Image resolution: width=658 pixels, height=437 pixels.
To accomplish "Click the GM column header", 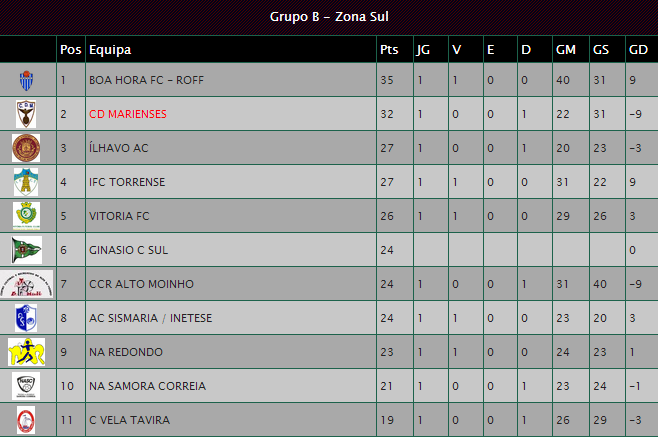I will tap(566, 50).
